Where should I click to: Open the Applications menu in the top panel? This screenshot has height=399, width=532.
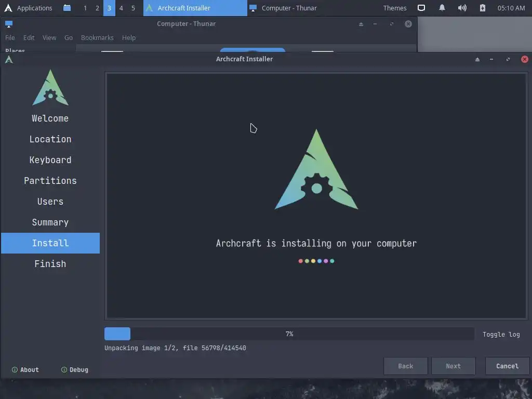[28, 8]
